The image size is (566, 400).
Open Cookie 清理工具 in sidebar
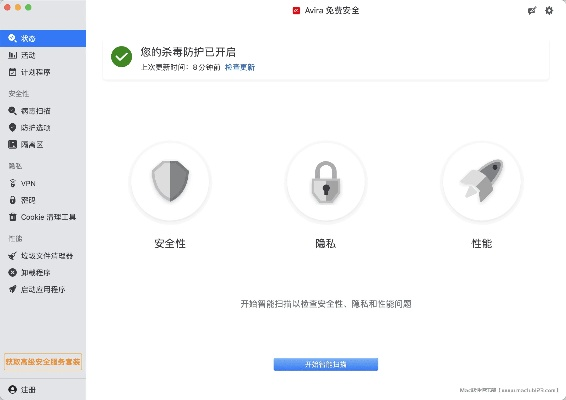click(x=43, y=217)
